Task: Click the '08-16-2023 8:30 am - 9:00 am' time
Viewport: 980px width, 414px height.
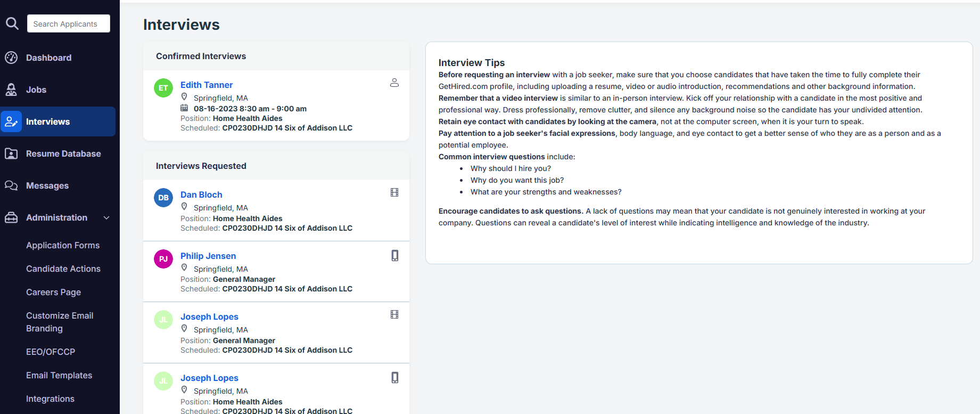Action: coord(250,109)
